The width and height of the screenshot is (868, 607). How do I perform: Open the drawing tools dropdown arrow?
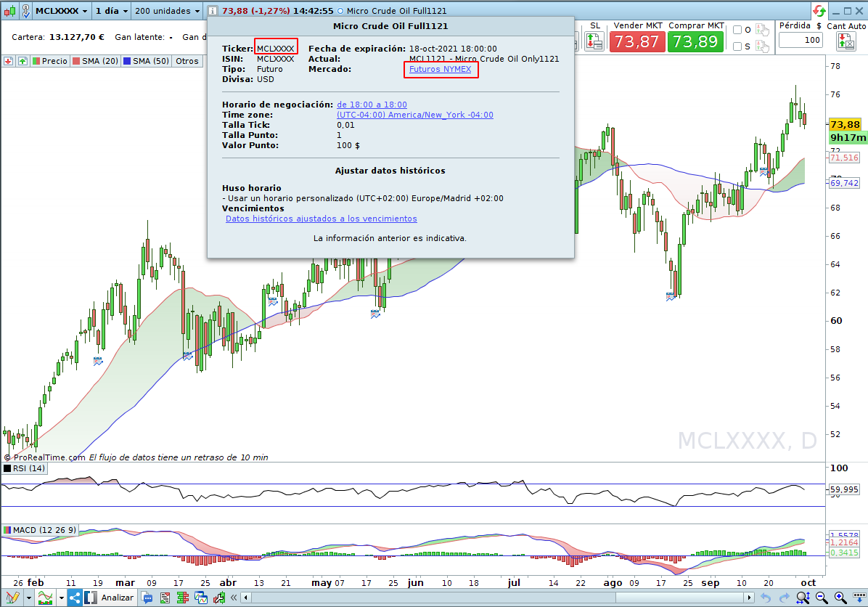click(28, 598)
